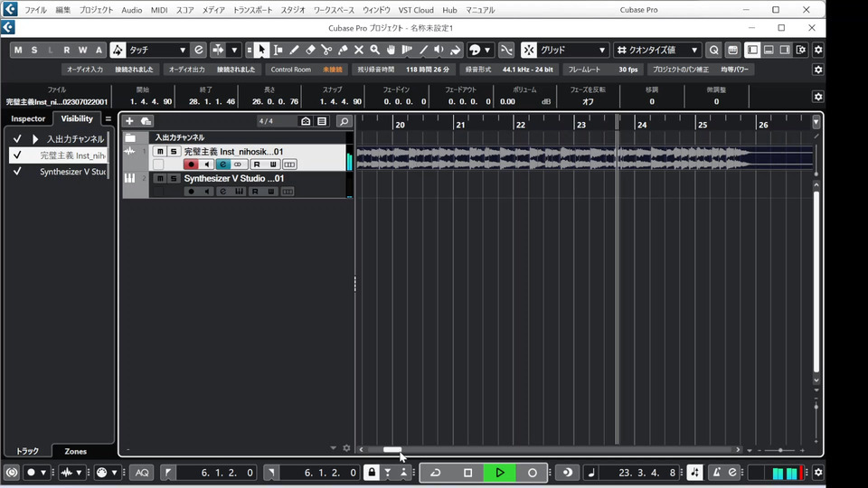Toggle monitor on 完璧主義 Inst track
The image size is (868, 488).
pyautogui.click(x=207, y=164)
